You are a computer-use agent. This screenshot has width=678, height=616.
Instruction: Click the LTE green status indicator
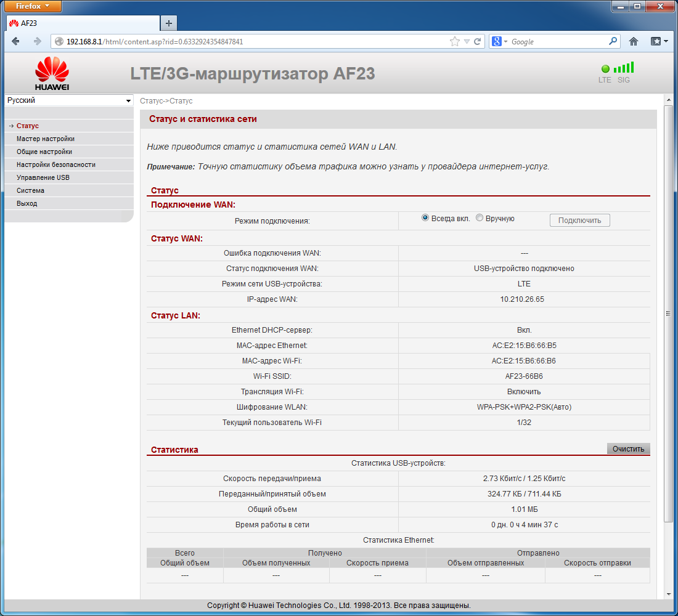[605, 69]
